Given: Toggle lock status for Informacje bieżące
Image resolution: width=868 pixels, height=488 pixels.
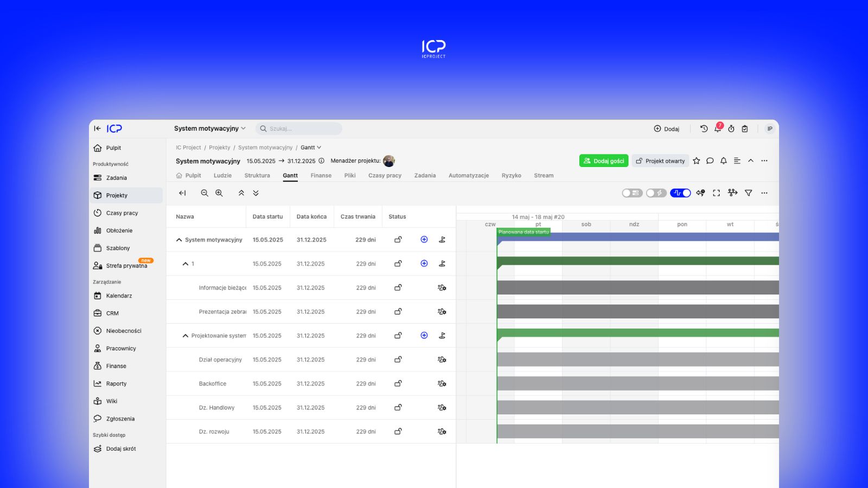Looking at the screenshot, I should [398, 287].
